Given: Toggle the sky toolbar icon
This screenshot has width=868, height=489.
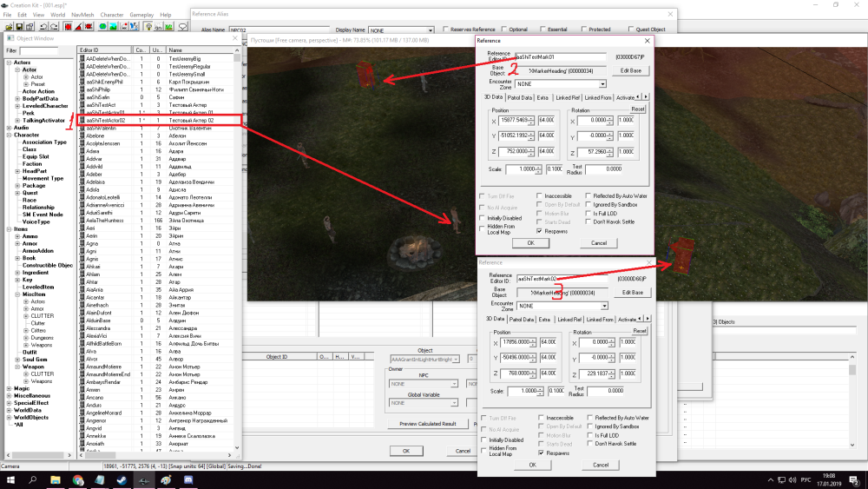Looking at the screenshot, I should click(x=158, y=27).
